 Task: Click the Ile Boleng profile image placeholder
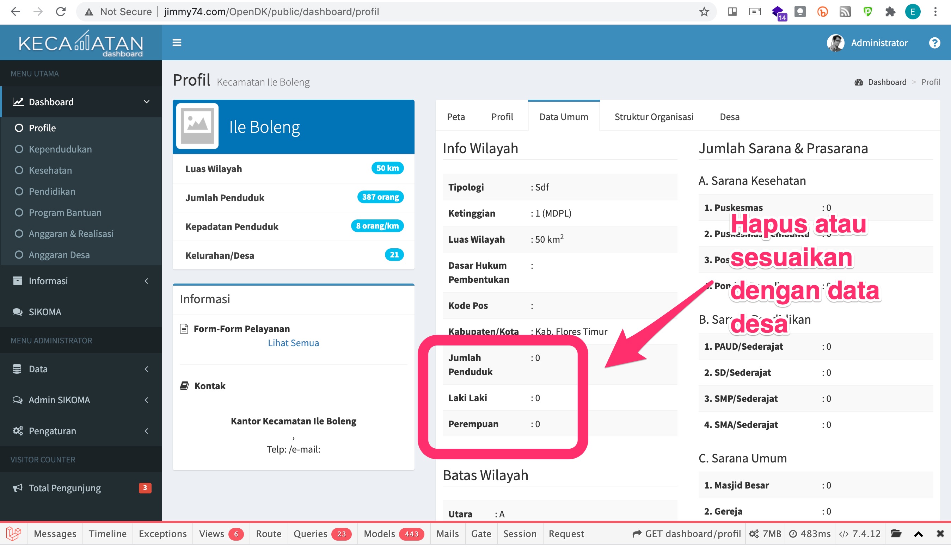click(x=198, y=126)
